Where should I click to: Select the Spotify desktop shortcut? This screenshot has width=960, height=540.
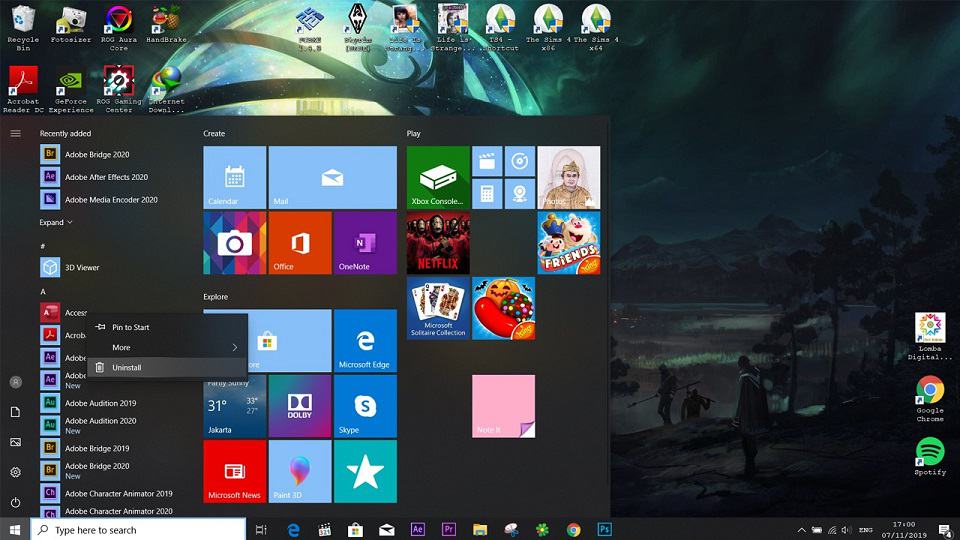click(930, 456)
